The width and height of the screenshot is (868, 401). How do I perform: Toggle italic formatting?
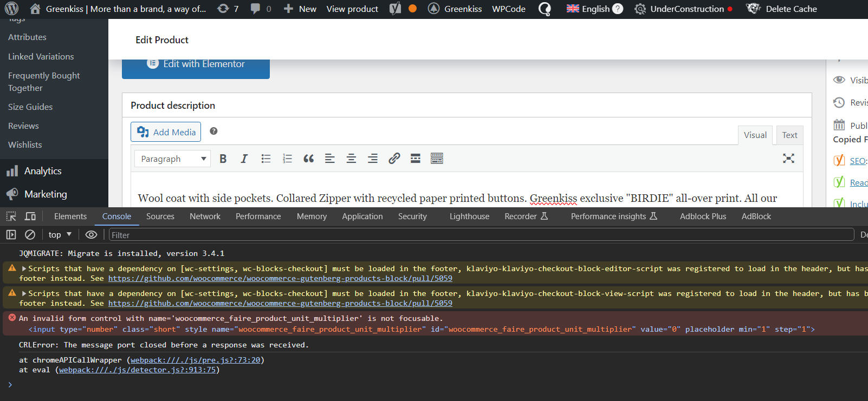(x=244, y=159)
